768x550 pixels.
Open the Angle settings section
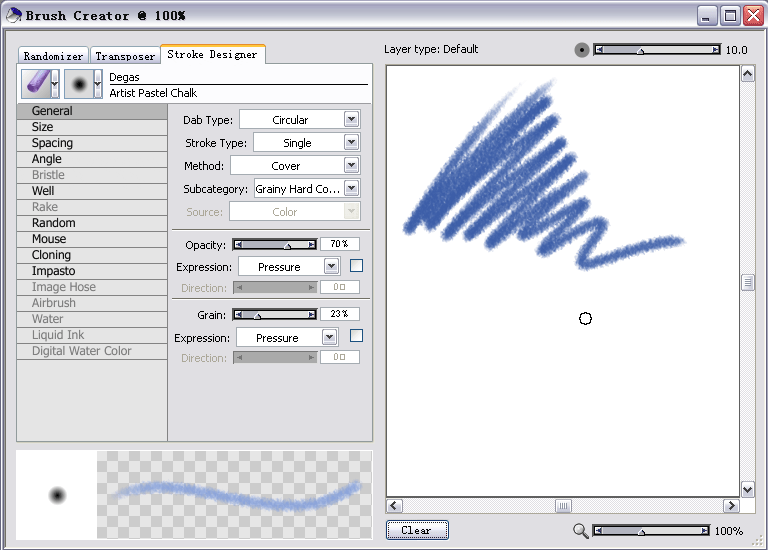click(92, 159)
